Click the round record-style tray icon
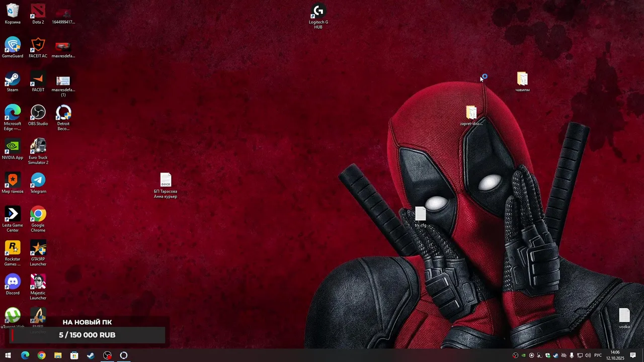This screenshot has width=644, height=362. (x=532, y=355)
